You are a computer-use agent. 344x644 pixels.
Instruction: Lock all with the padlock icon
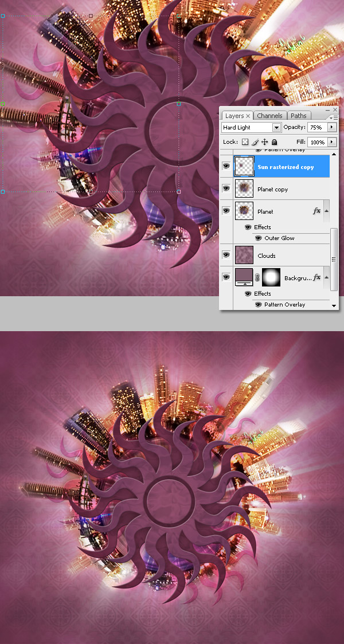tap(275, 142)
